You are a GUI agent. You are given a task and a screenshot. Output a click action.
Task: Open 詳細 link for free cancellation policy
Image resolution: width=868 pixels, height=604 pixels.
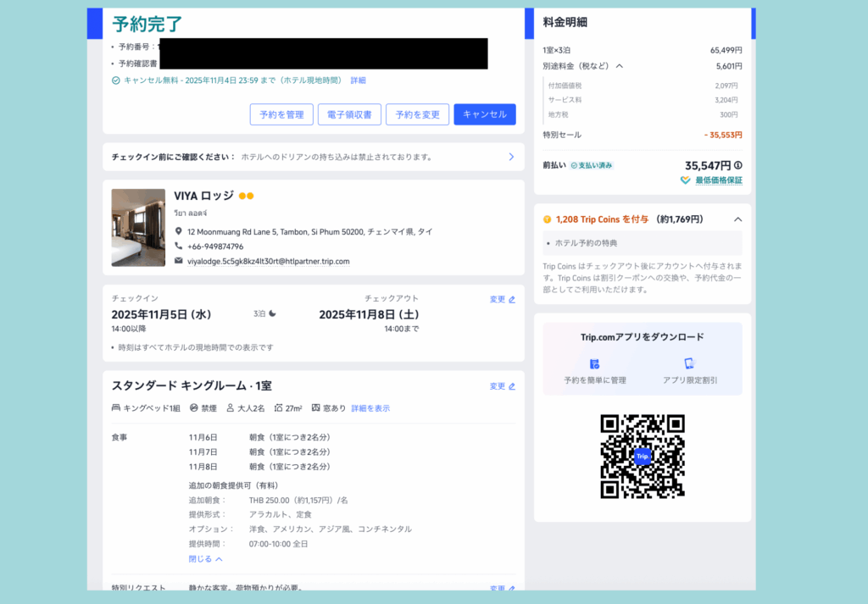click(358, 80)
